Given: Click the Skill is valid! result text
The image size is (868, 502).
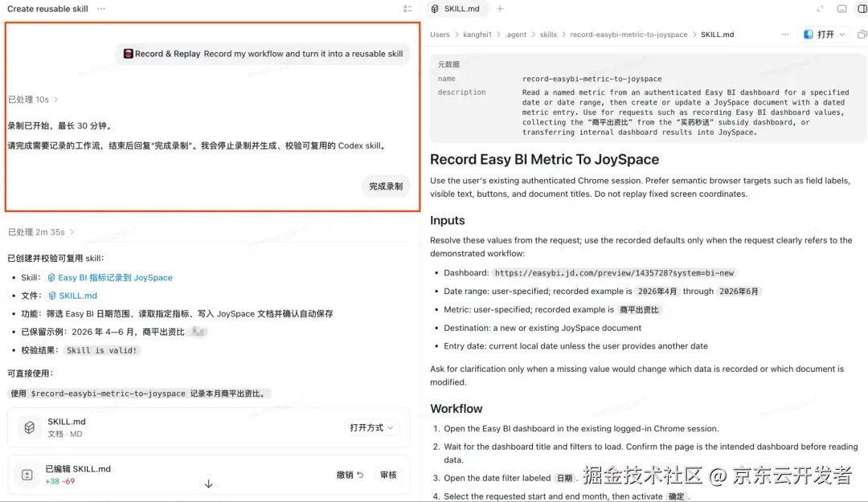Looking at the screenshot, I should (101, 350).
